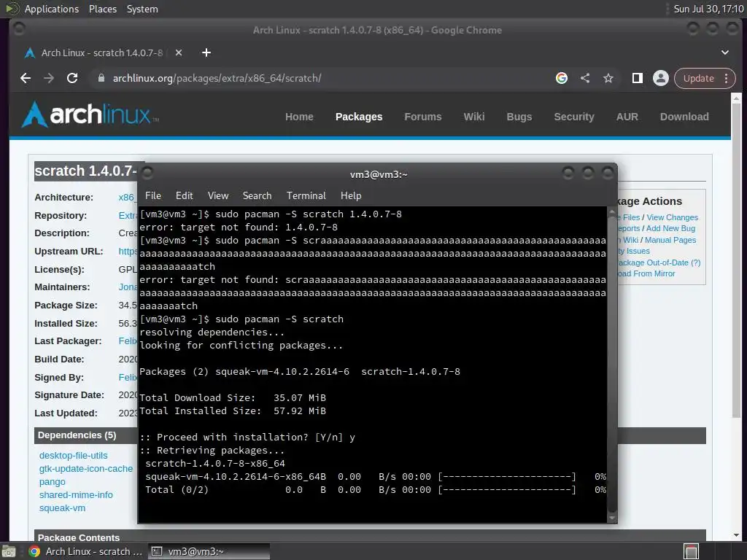This screenshot has height=560, width=747.
Task: Click workspace switcher icon in bottom panel
Action: point(691,551)
